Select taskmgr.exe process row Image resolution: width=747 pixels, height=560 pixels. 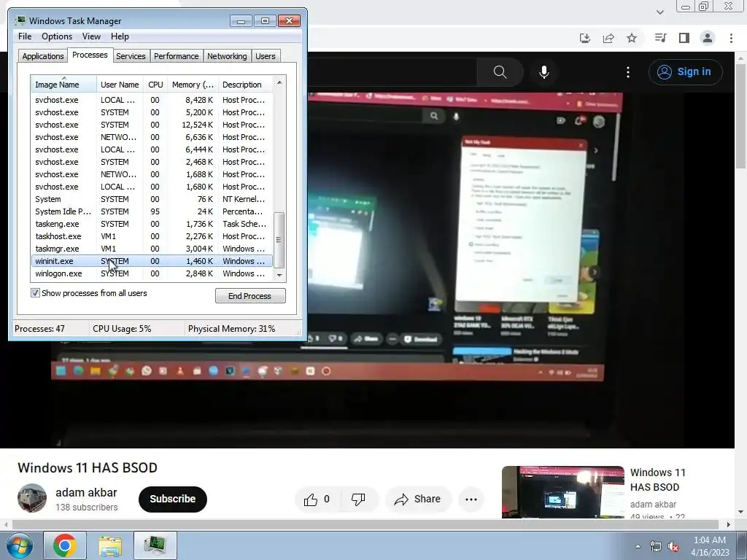(x=152, y=249)
